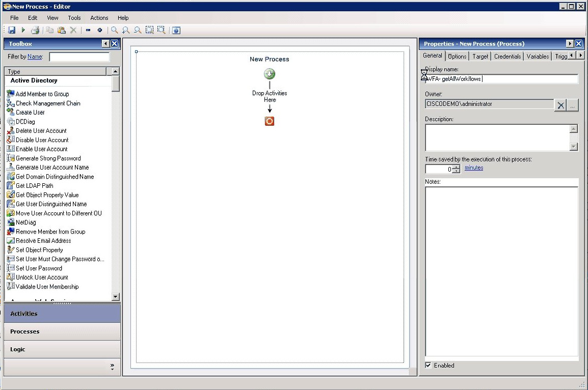The image size is (588, 390).
Task: Click the toolbox filter input field
Action: coord(79,57)
